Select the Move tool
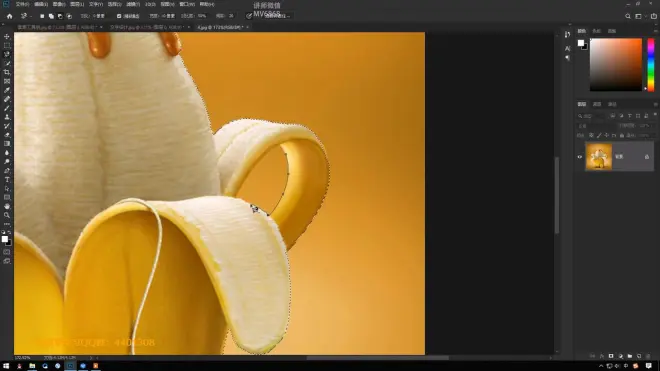The width and height of the screenshot is (660, 371). coord(7,37)
